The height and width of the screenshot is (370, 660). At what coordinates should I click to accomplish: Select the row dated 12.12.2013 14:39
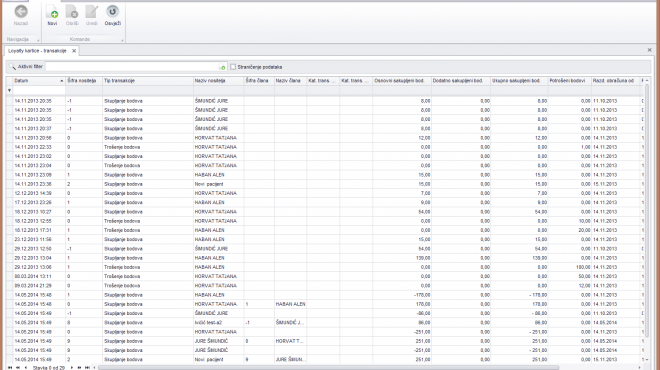pyautogui.click(x=324, y=193)
